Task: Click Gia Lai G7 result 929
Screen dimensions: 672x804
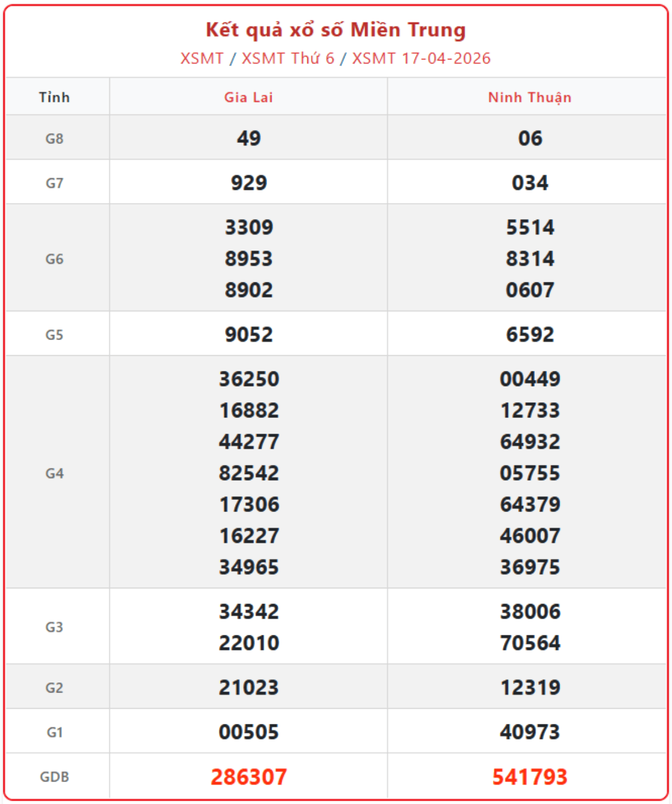Action: point(249,183)
